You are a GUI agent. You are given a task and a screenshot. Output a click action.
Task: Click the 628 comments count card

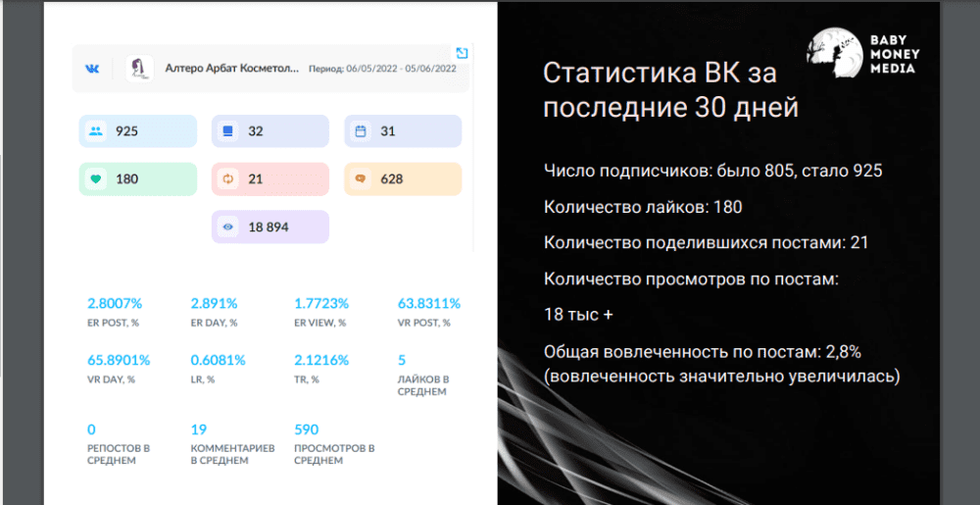click(x=403, y=179)
